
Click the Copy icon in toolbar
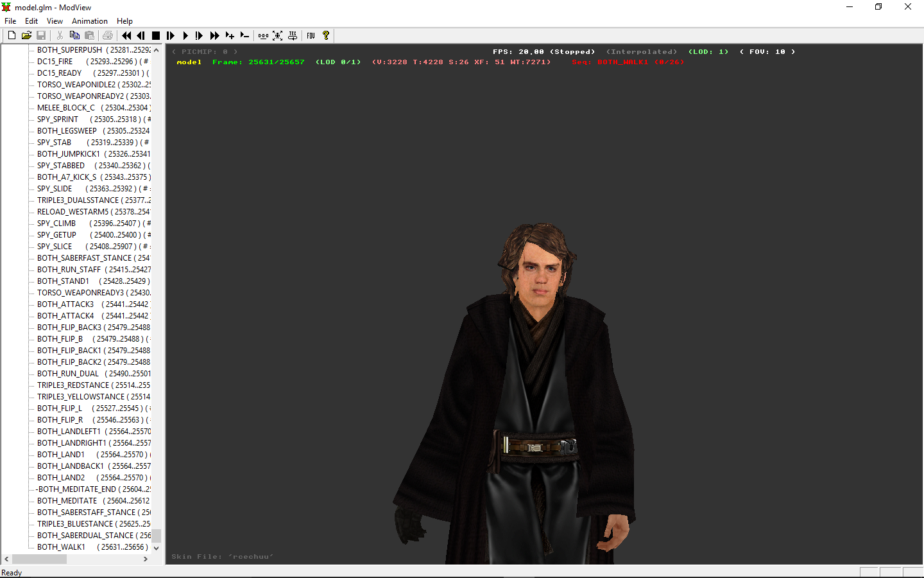pos(74,35)
